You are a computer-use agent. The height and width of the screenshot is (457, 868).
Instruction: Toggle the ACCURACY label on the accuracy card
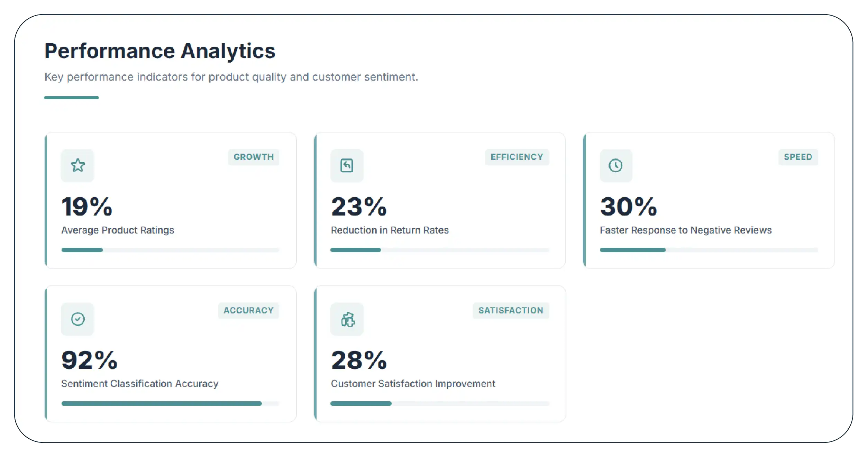248,310
